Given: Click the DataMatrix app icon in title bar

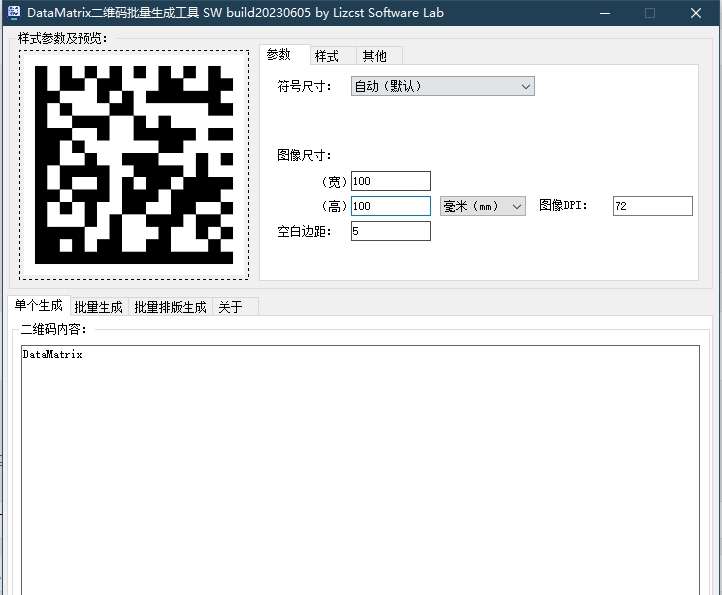Looking at the screenshot, I should coord(14,13).
